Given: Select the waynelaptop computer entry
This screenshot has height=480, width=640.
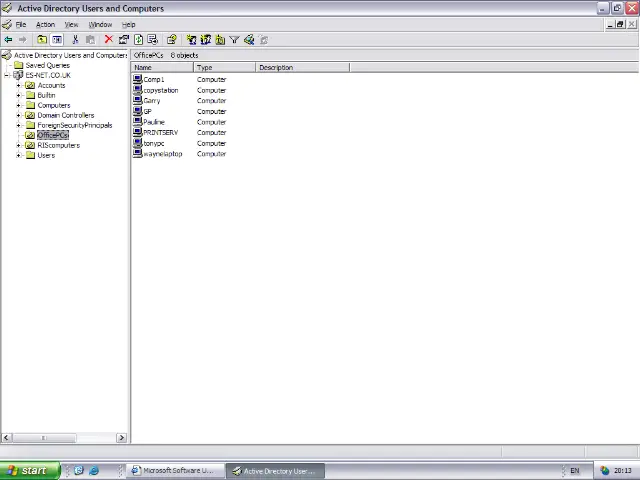Looking at the screenshot, I should [x=162, y=154].
